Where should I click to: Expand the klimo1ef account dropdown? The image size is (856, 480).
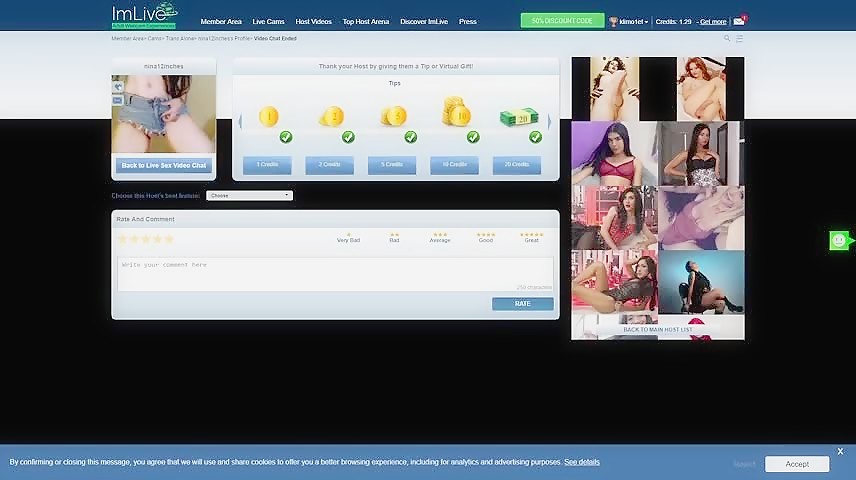click(x=632, y=21)
